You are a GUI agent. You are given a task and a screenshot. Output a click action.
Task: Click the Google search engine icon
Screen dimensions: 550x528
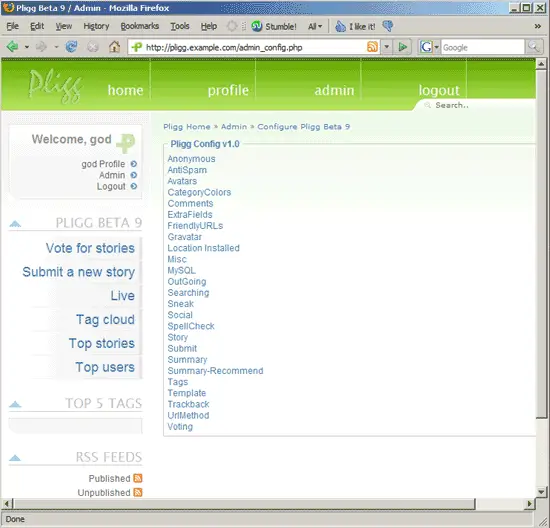pos(426,47)
